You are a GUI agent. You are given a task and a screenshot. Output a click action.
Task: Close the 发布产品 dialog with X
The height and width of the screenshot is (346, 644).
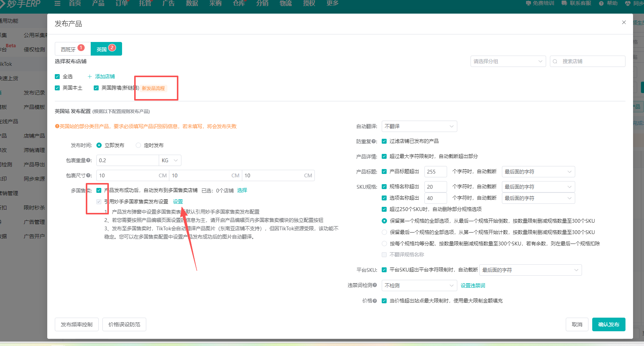624,22
